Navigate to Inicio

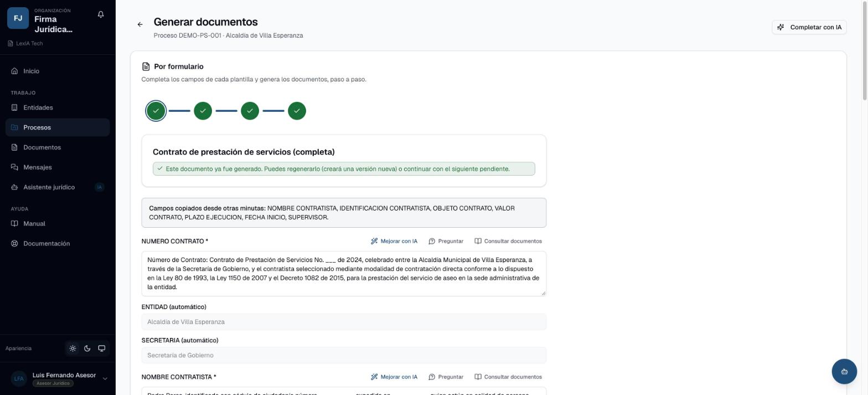click(x=58, y=71)
